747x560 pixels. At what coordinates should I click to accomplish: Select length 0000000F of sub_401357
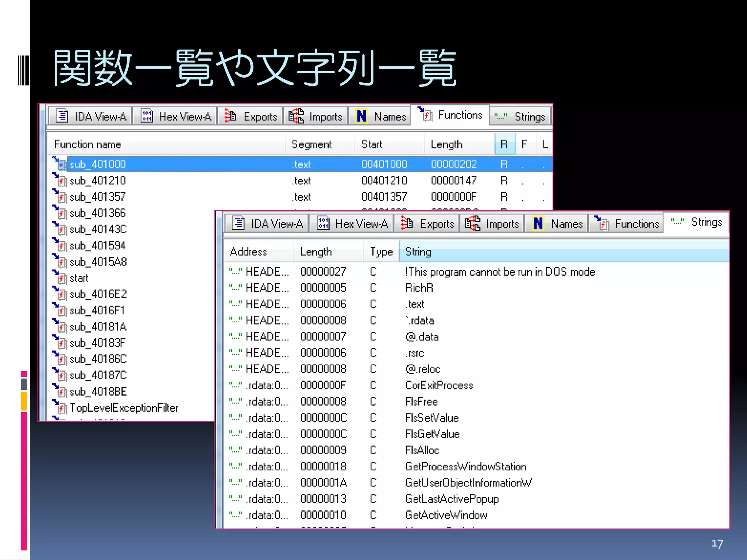click(453, 197)
